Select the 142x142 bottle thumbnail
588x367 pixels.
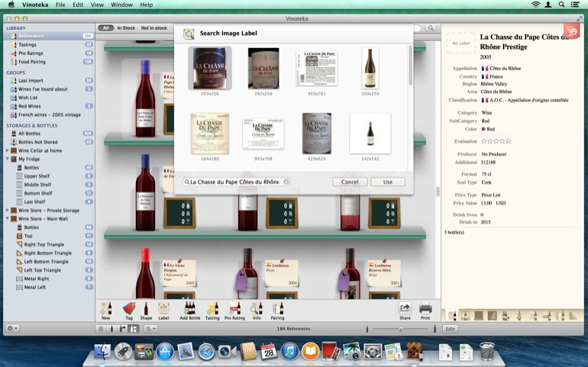tap(370, 134)
